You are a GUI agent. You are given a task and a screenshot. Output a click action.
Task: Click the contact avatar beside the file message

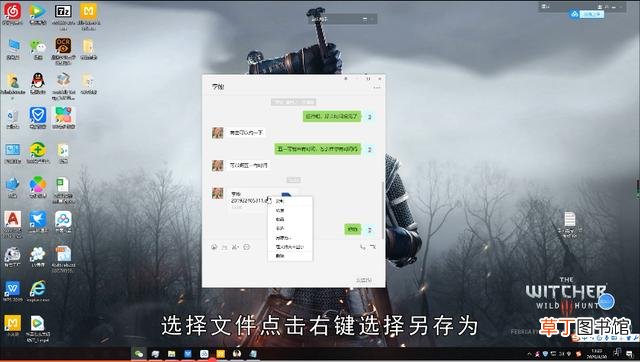(218, 193)
